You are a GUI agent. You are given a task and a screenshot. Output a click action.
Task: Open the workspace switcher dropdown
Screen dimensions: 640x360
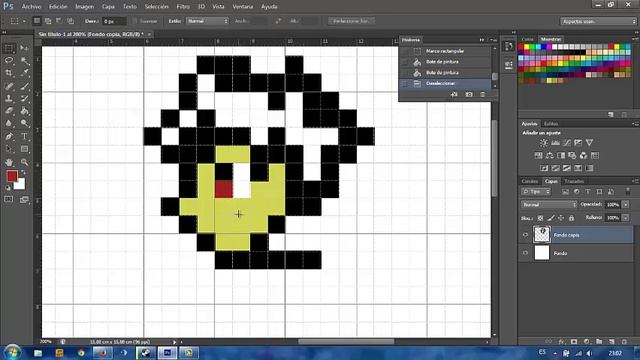598,21
